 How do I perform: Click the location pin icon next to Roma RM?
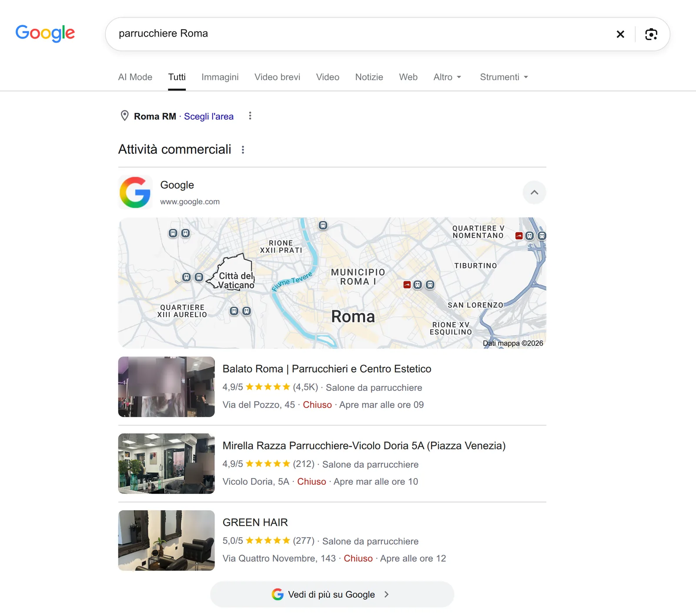click(x=124, y=116)
